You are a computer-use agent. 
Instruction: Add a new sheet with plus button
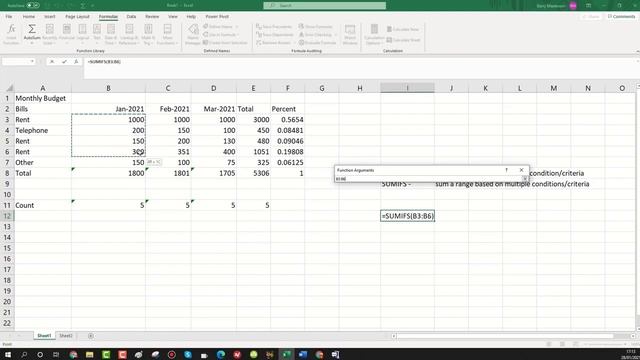point(91,336)
